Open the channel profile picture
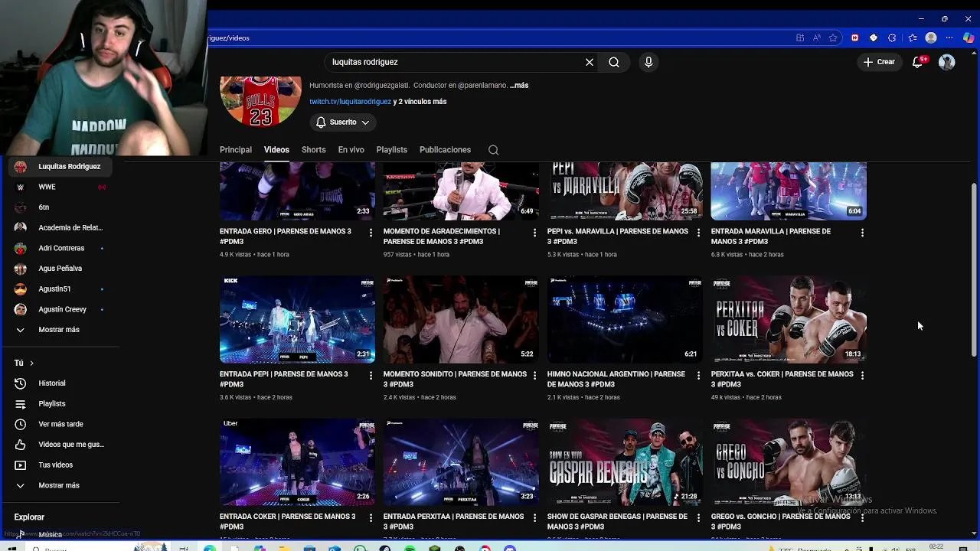 tap(260, 101)
